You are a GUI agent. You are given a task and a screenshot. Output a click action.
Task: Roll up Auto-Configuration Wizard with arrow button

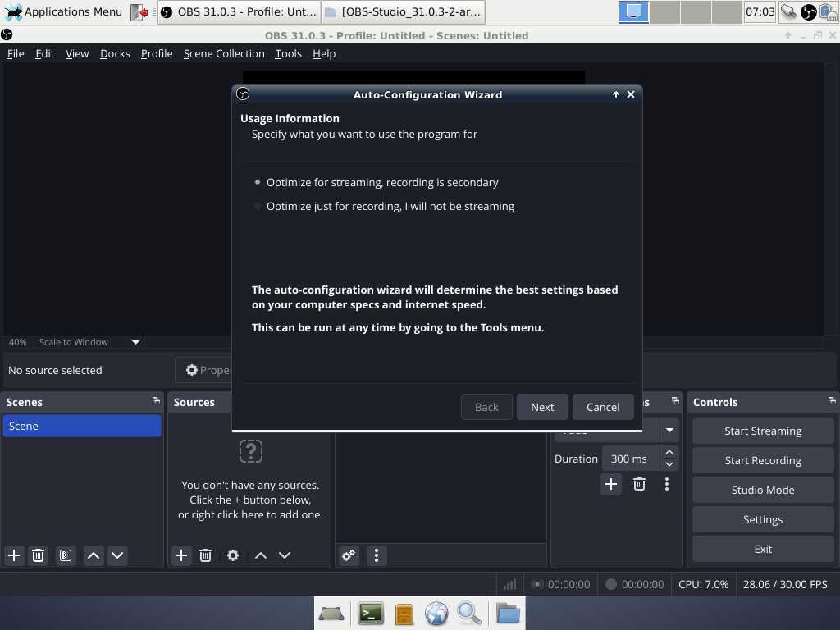(x=615, y=94)
